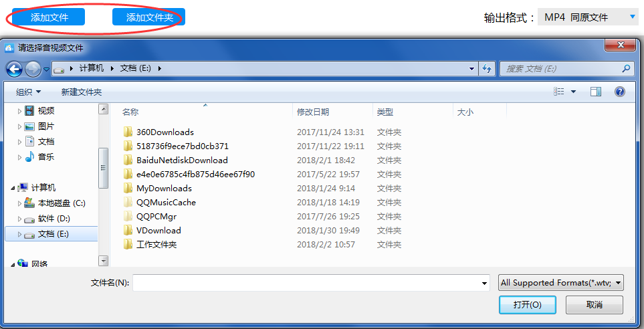The width and height of the screenshot is (644, 329).
Task: Click the forward navigation arrow
Action: 33,69
